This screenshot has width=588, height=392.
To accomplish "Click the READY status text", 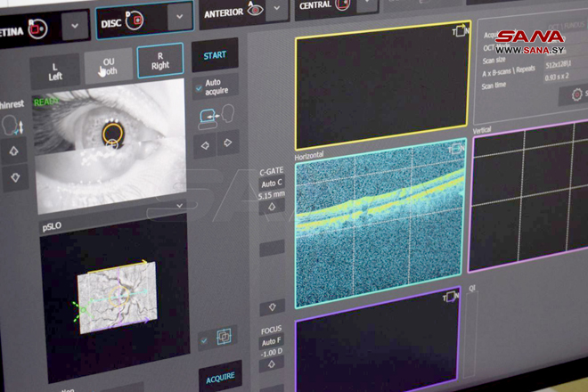I will pos(46,102).
